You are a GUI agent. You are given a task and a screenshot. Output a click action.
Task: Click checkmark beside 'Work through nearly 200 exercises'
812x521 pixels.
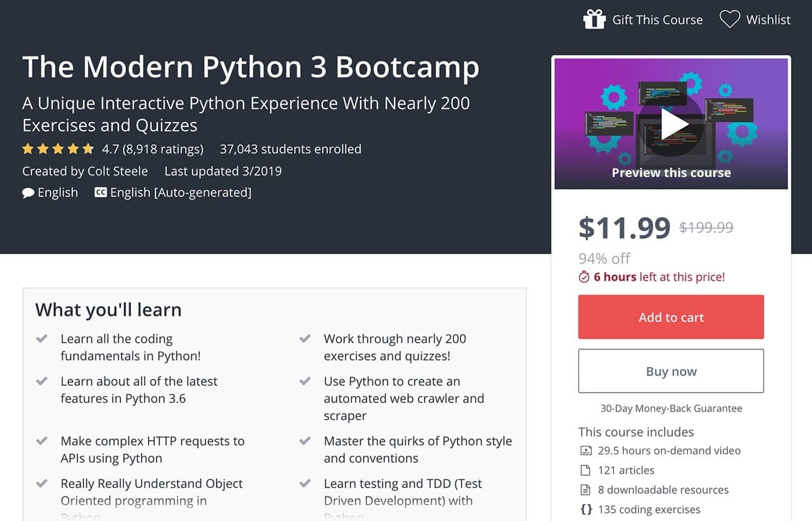tap(305, 339)
